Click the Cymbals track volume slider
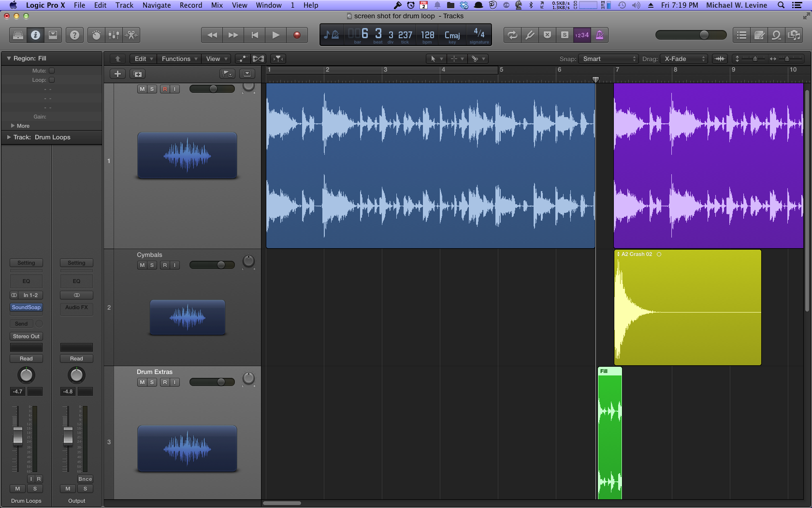This screenshot has height=508, width=812. 212,265
